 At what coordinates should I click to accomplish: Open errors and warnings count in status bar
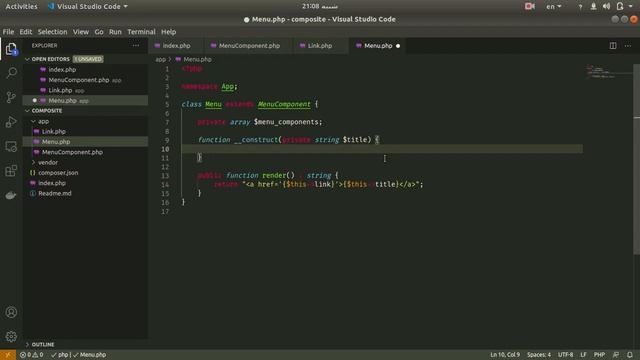(31, 355)
